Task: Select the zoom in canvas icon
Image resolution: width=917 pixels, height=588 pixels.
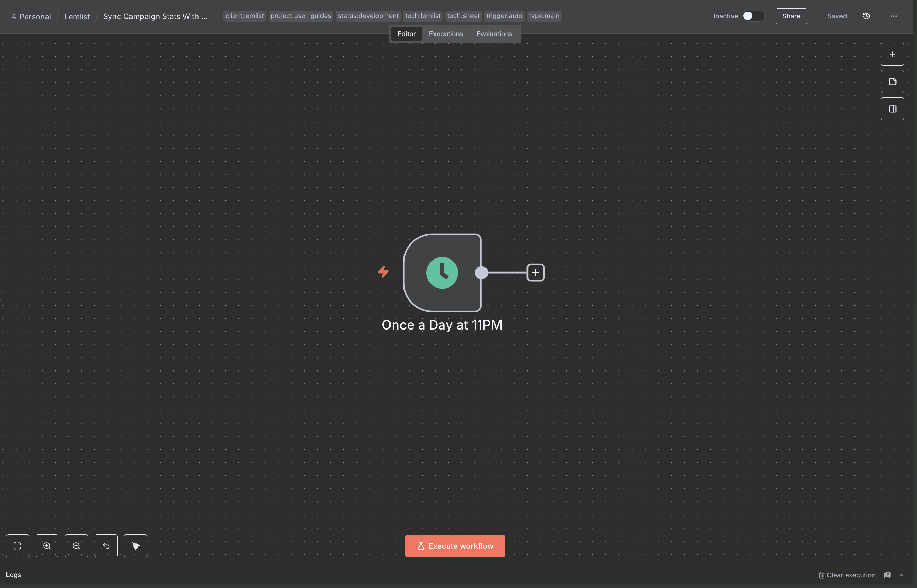Action: click(x=47, y=546)
